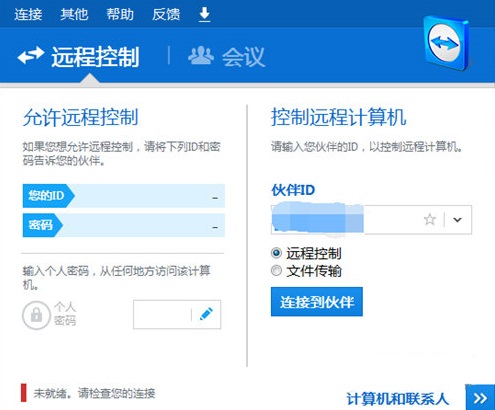
Task: Click the personal password input field
Action: 162,314
